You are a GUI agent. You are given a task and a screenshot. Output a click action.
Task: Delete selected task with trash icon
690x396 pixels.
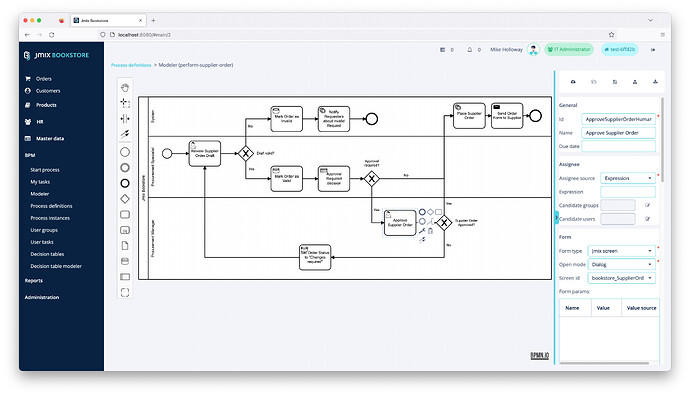(x=430, y=231)
